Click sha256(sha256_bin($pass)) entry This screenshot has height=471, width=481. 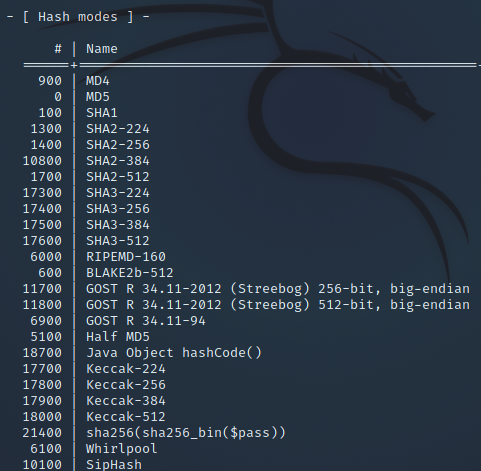tap(186, 433)
